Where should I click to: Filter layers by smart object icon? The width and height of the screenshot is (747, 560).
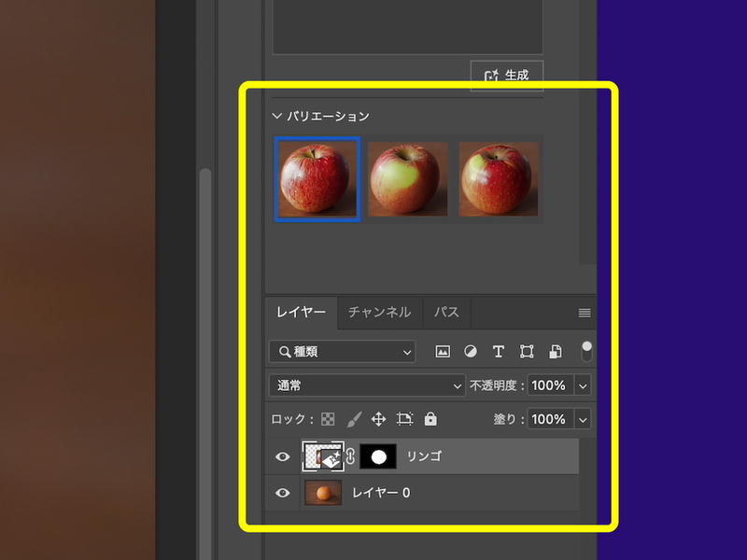pyautogui.click(x=555, y=352)
